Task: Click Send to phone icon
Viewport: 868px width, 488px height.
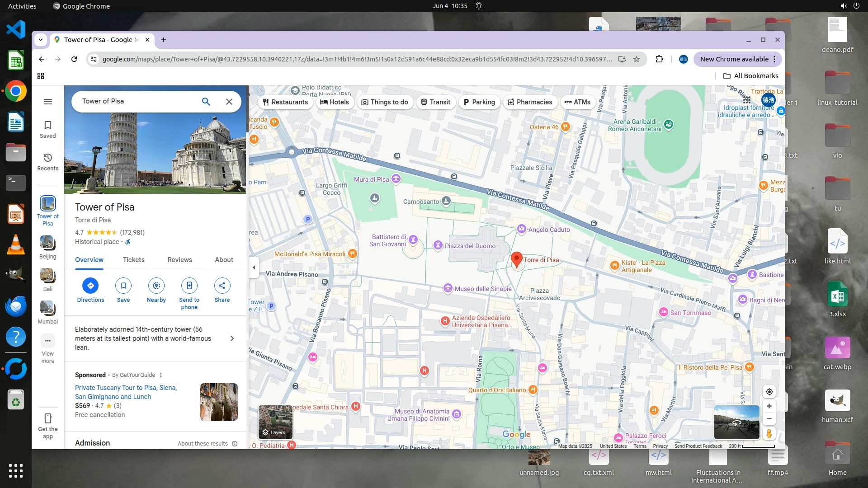Action: point(189,286)
